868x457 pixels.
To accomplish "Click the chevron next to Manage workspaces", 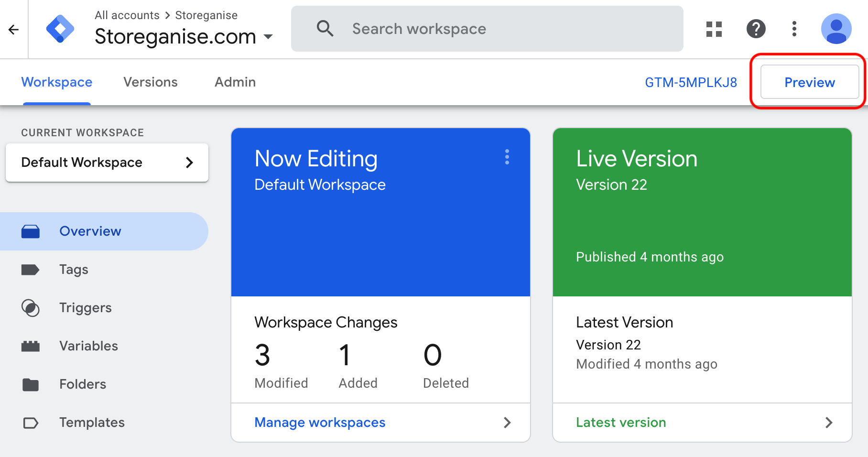I will [x=507, y=423].
